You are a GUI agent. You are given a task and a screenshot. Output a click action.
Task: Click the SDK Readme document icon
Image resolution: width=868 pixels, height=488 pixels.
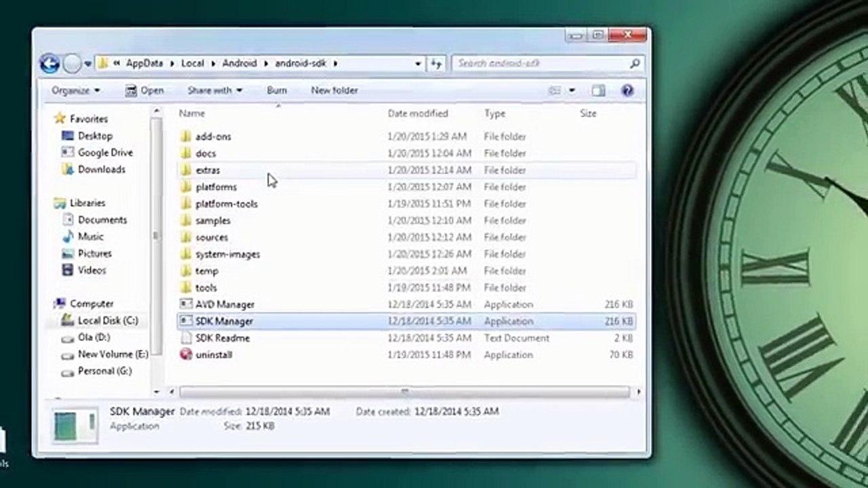tap(186, 338)
